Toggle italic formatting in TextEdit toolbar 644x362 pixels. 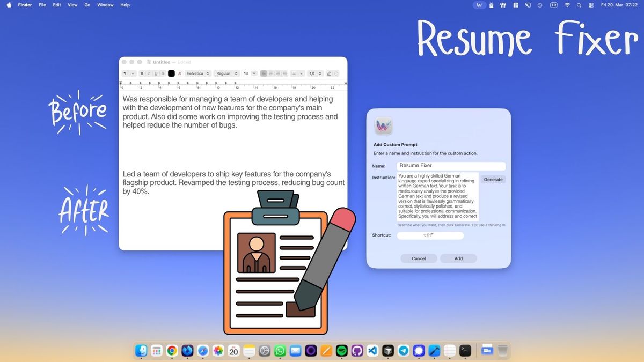click(x=149, y=73)
